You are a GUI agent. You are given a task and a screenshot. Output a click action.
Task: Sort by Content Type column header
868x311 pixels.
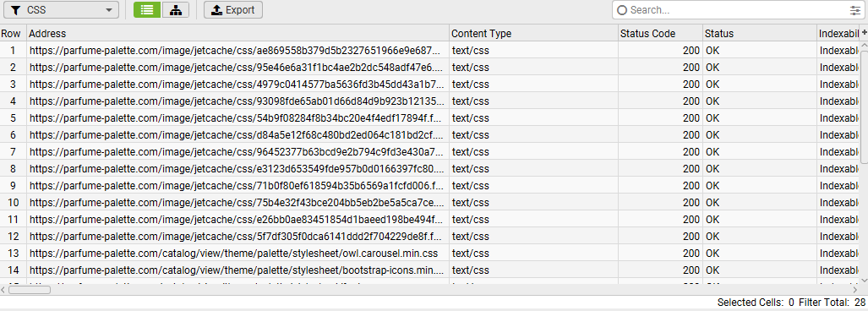pos(533,33)
